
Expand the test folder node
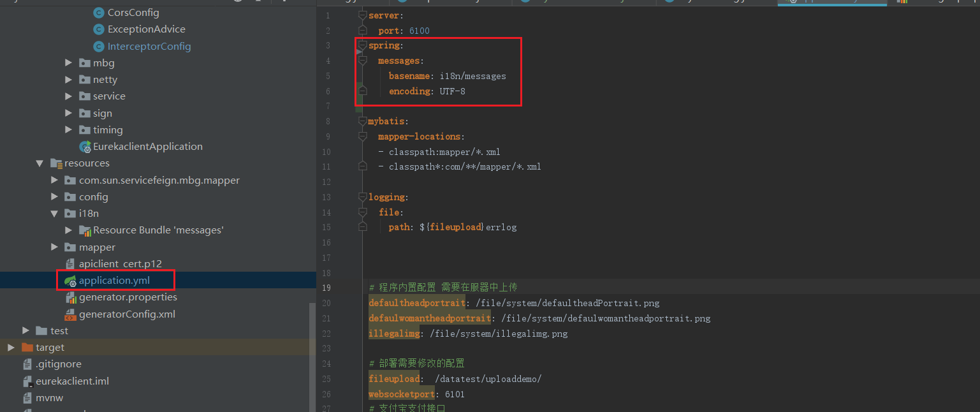click(x=26, y=331)
